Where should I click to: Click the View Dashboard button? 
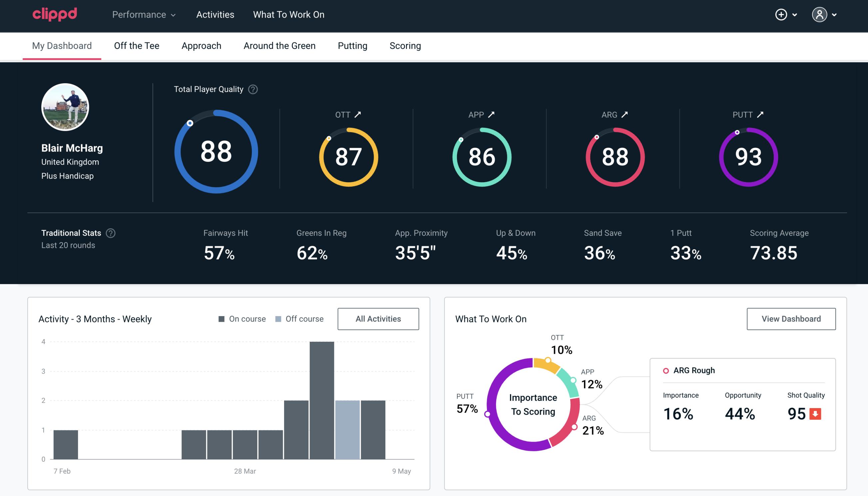(x=791, y=318)
